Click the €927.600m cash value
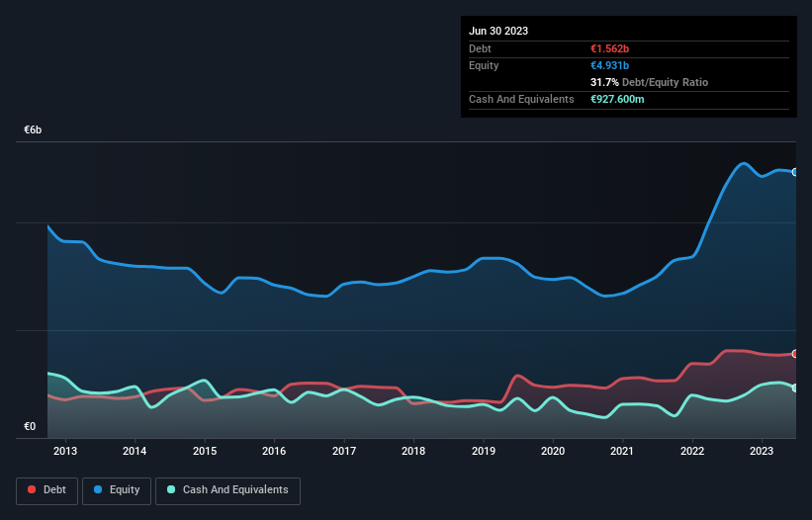812x520 pixels. pos(617,99)
